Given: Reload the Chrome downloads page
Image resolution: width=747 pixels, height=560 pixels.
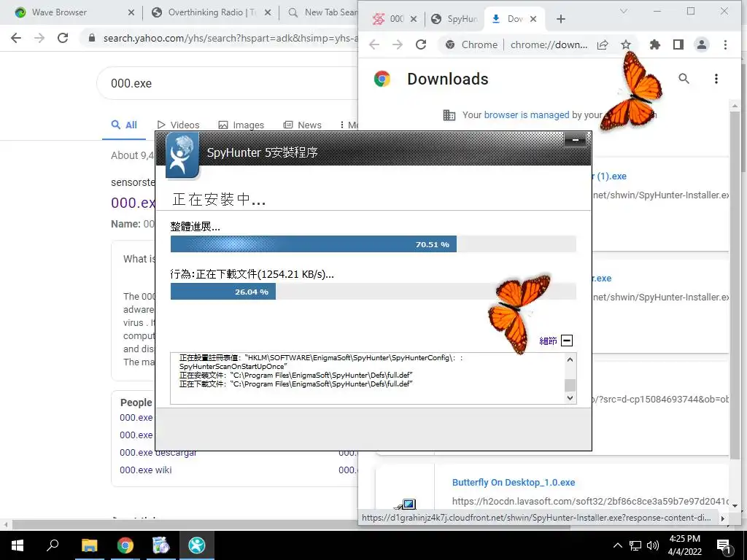Looking at the screenshot, I should tap(421, 44).
